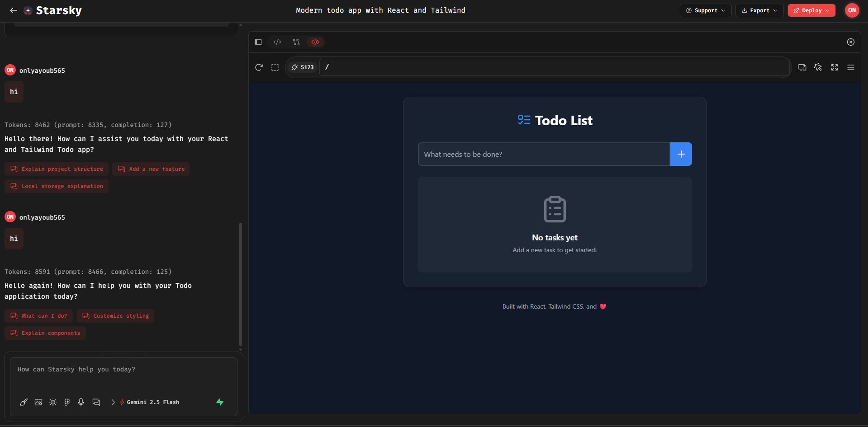Enter fullscreen preview mode
The width and height of the screenshot is (868, 427).
[835, 67]
